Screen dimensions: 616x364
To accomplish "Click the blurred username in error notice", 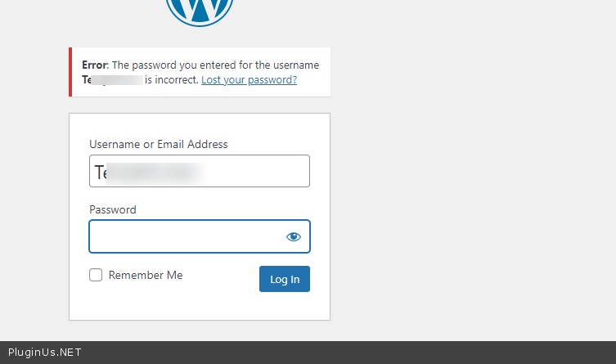I will (x=116, y=80).
